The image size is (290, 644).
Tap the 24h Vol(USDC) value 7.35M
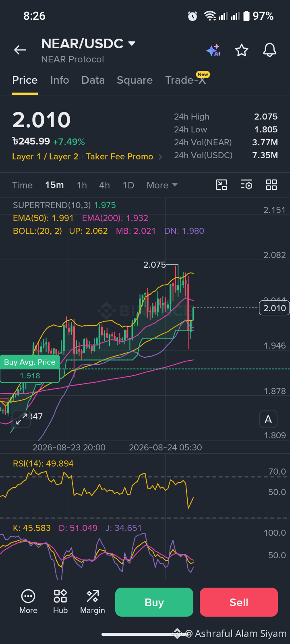(265, 155)
